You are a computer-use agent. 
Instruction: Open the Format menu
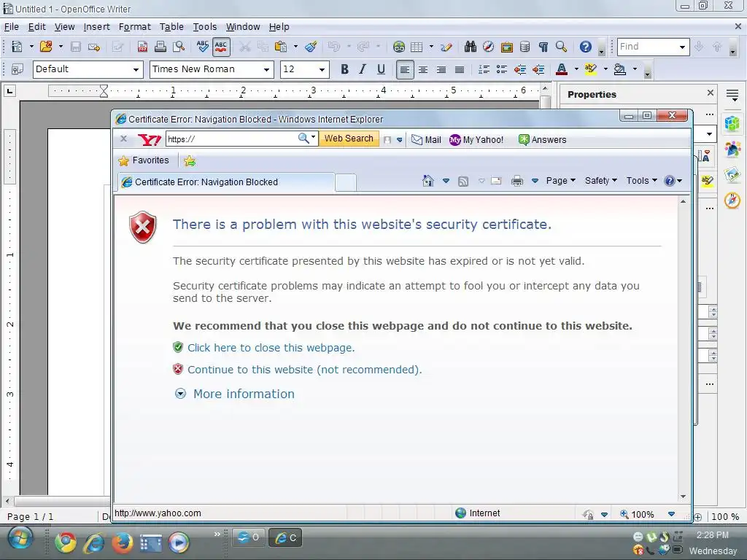click(135, 27)
